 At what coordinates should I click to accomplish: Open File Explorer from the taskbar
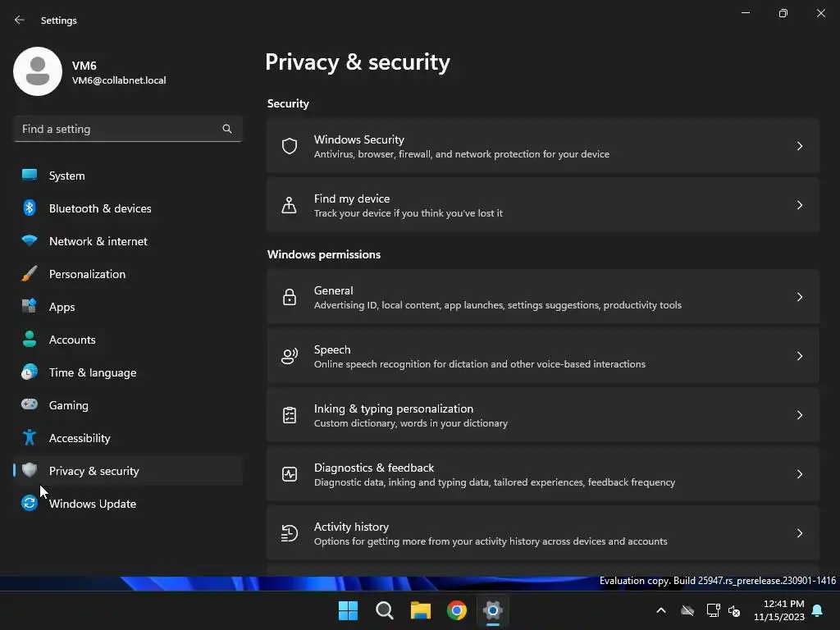tap(421, 610)
